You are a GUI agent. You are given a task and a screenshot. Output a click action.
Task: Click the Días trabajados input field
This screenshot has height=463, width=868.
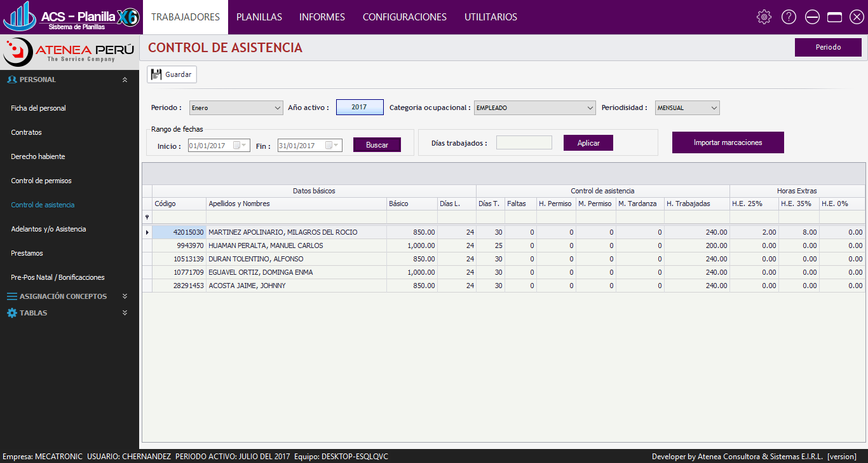click(524, 142)
